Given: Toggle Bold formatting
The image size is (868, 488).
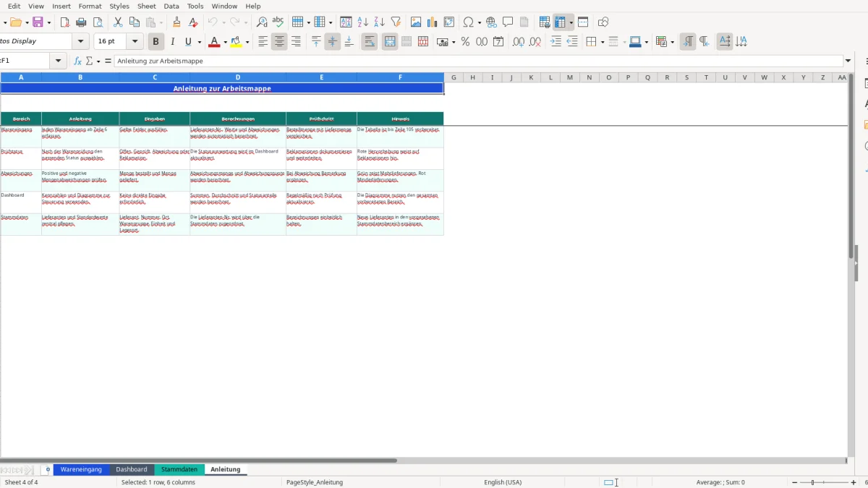Looking at the screenshot, I should (x=155, y=42).
